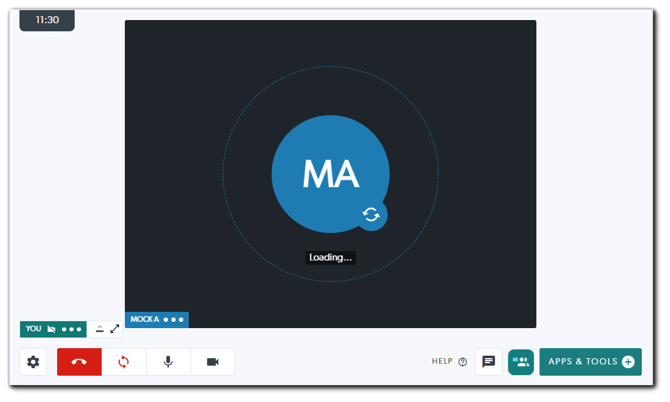Turn off the camera
The height and width of the screenshot is (402, 670).
pos(212,362)
